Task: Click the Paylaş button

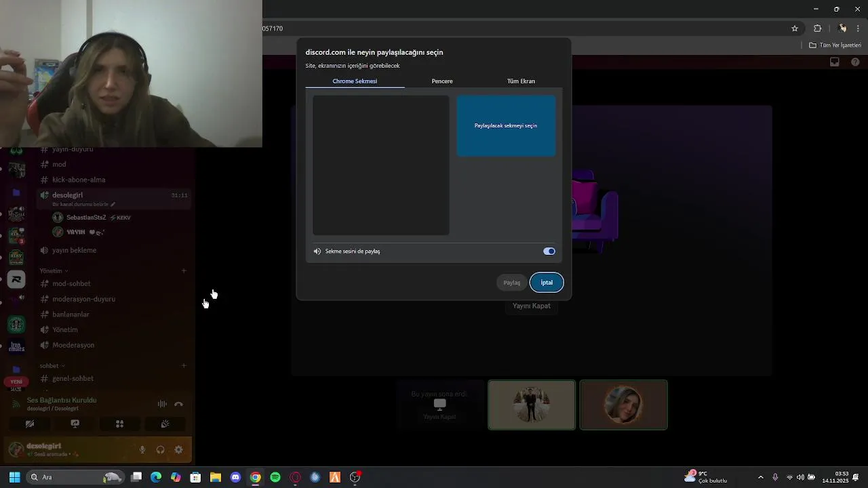Action: tap(512, 283)
